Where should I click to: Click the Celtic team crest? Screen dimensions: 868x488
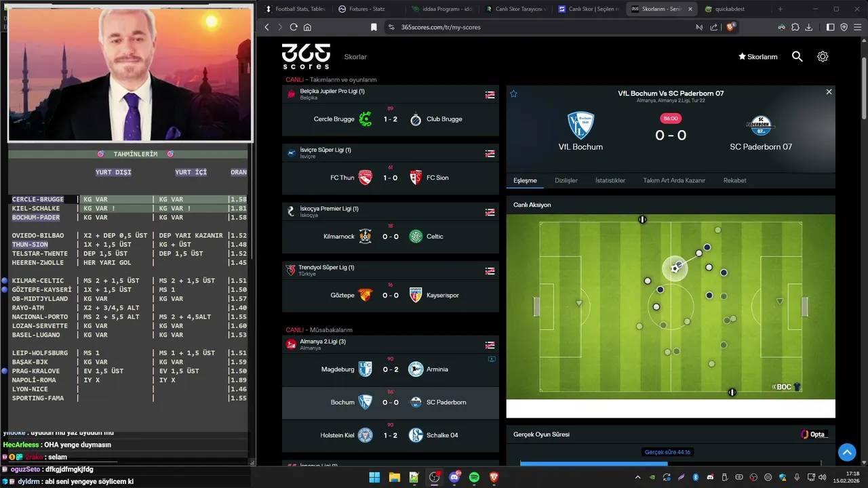[x=416, y=237]
